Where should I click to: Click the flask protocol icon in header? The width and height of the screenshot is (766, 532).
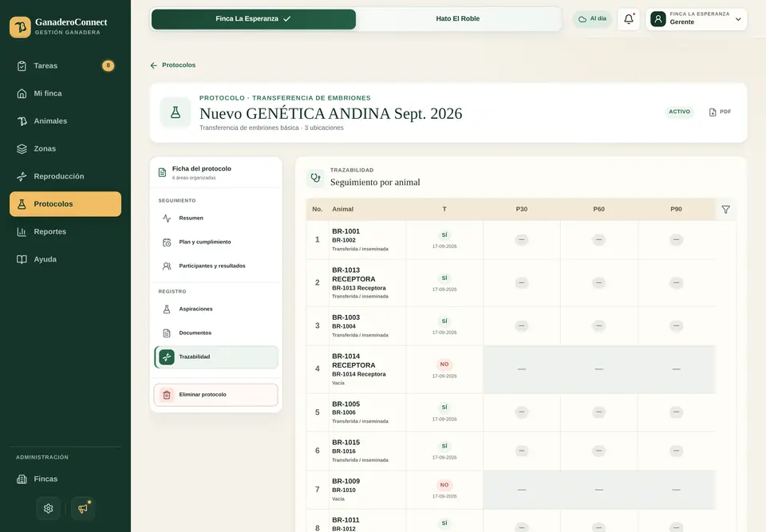(176, 112)
